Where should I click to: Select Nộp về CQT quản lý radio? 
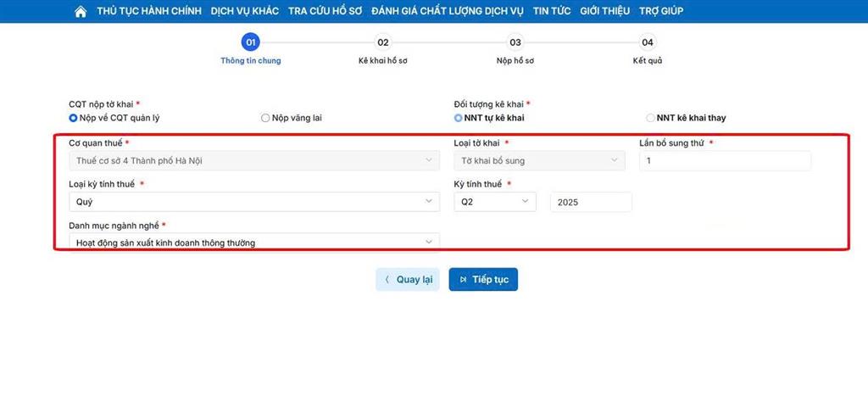(x=73, y=118)
